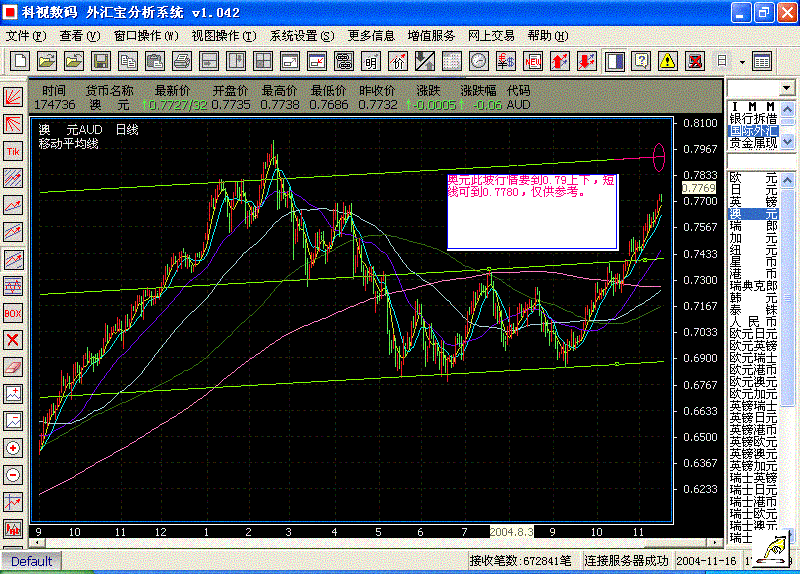Select the eraser tool in left sidebar

(x=13, y=367)
